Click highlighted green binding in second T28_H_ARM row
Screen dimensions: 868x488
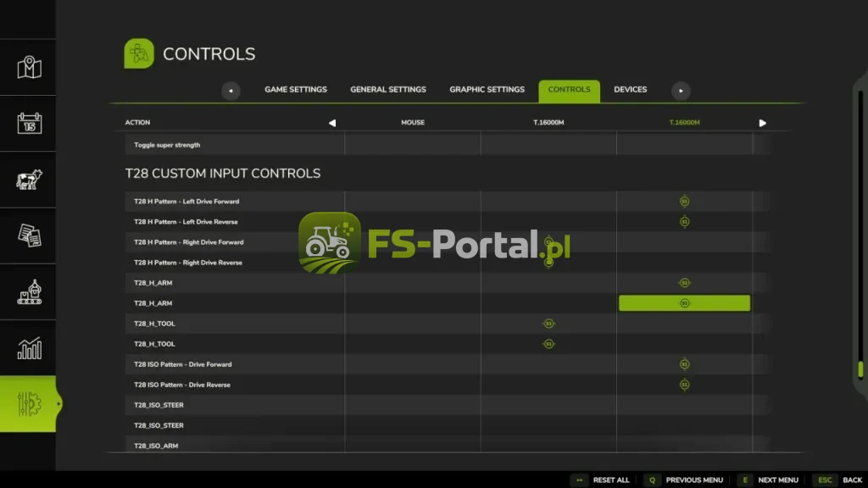684,303
